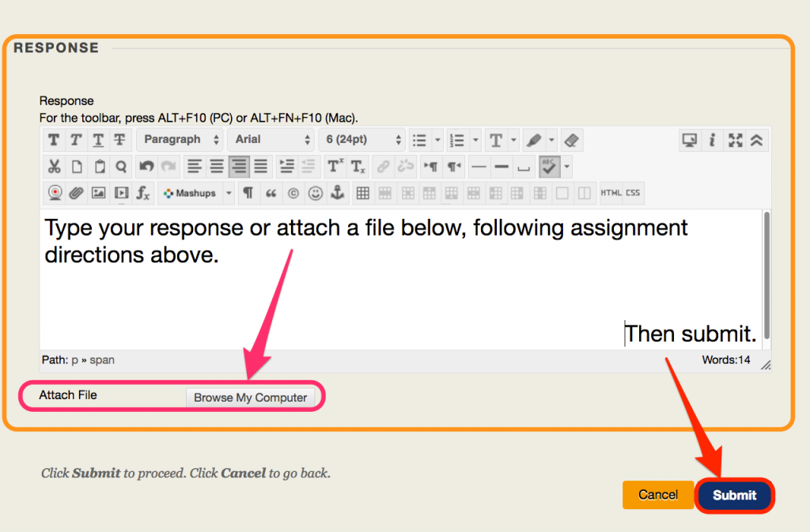Click the editor resize corner handle
The width and height of the screenshot is (810, 532).
click(766, 365)
